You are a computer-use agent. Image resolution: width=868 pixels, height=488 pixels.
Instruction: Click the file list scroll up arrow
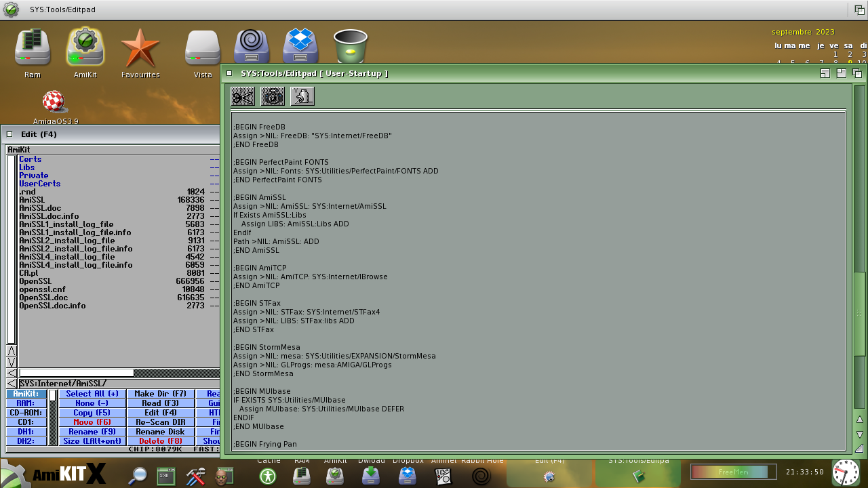click(x=12, y=351)
